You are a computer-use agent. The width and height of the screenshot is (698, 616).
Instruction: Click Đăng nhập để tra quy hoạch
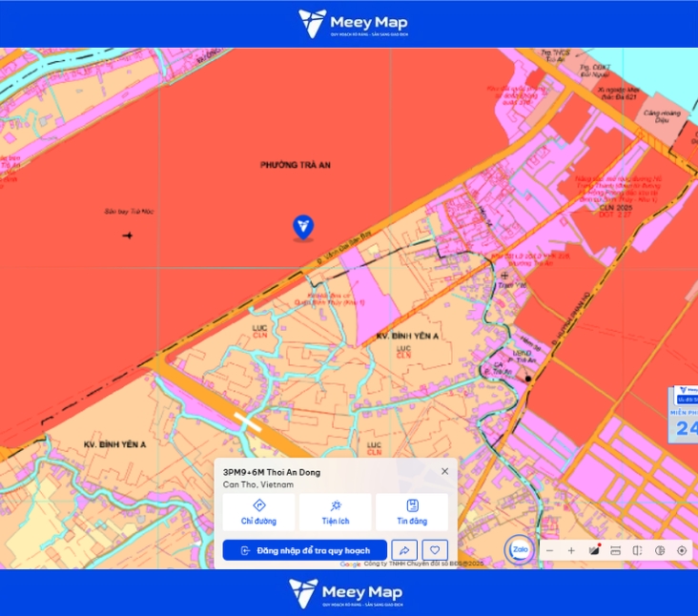305,550
